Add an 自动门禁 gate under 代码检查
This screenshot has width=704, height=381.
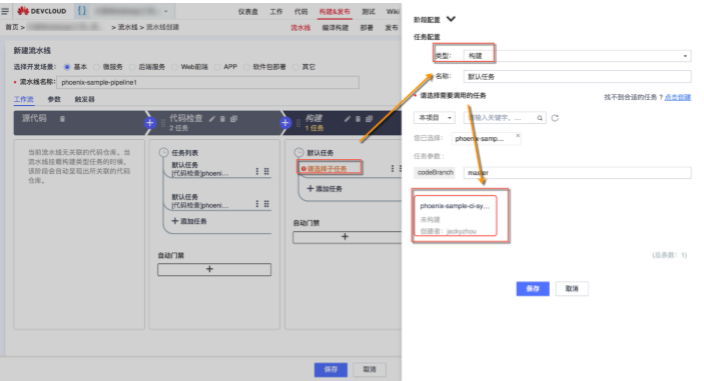point(214,269)
